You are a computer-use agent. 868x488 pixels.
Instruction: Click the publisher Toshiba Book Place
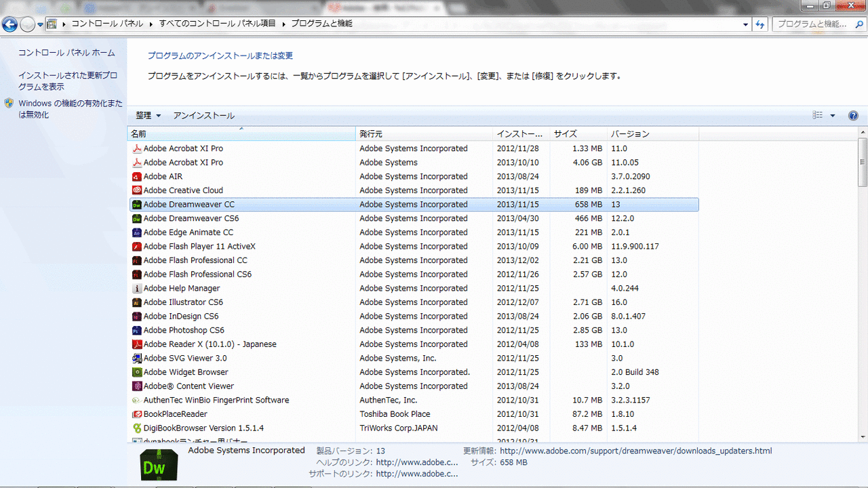point(395,414)
